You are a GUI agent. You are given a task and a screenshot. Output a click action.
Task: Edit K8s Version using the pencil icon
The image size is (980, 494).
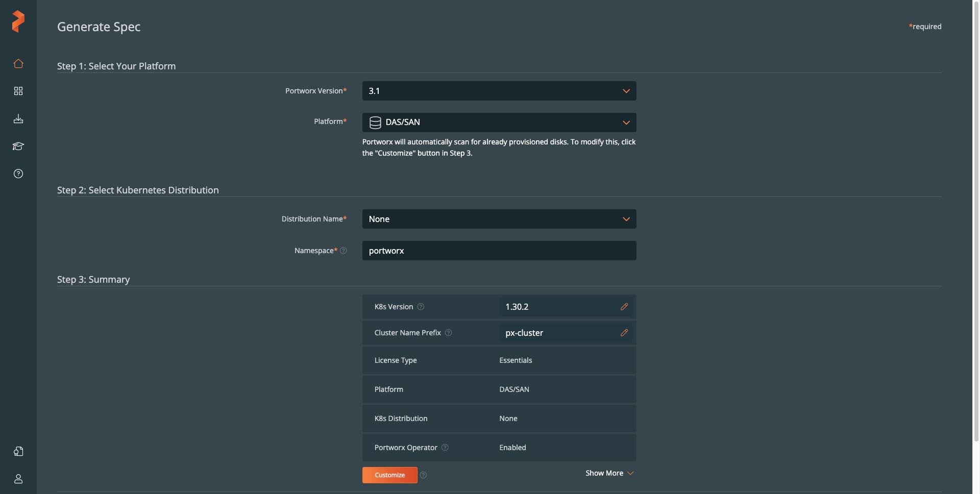pyautogui.click(x=624, y=307)
